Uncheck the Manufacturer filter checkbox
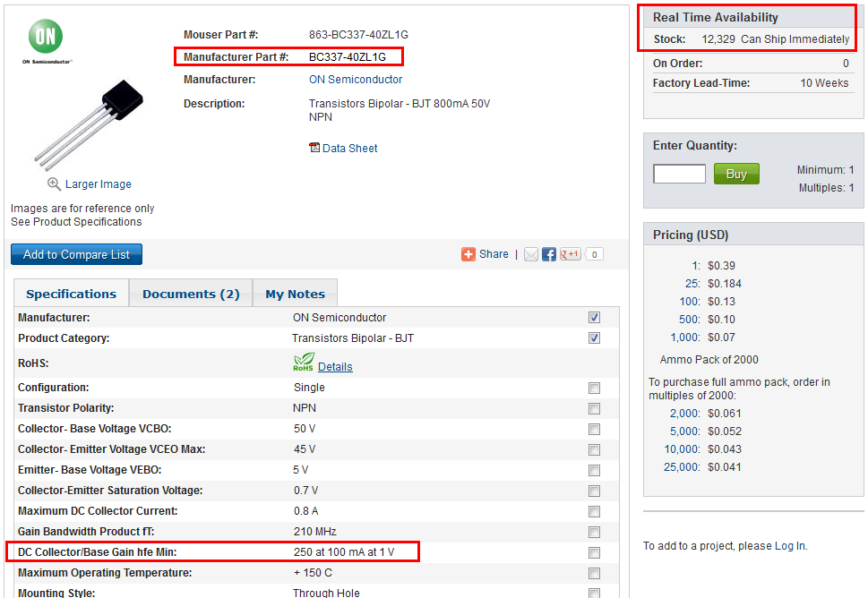The height and width of the screenshot is (598, 868). (594, 318)
